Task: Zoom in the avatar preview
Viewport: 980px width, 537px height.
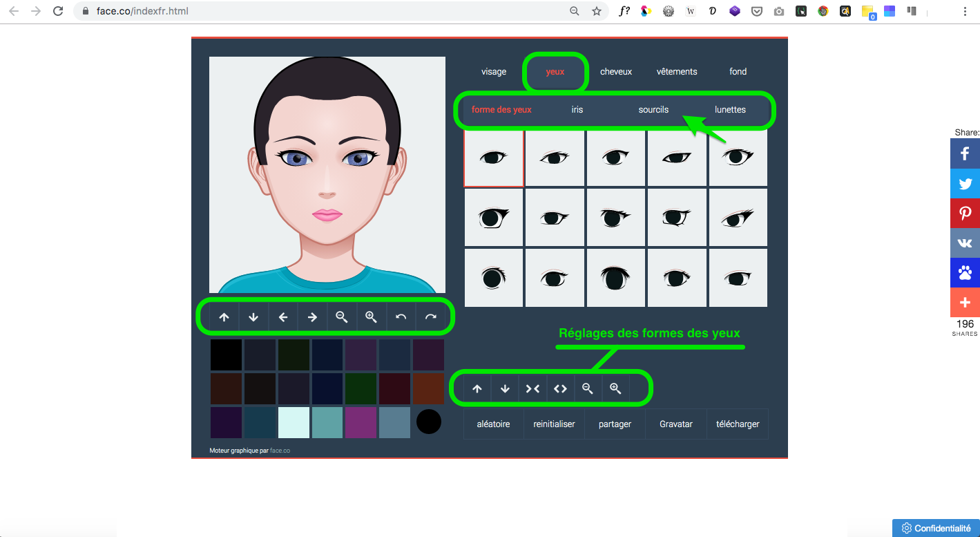Action: click(x=372, y=317)
